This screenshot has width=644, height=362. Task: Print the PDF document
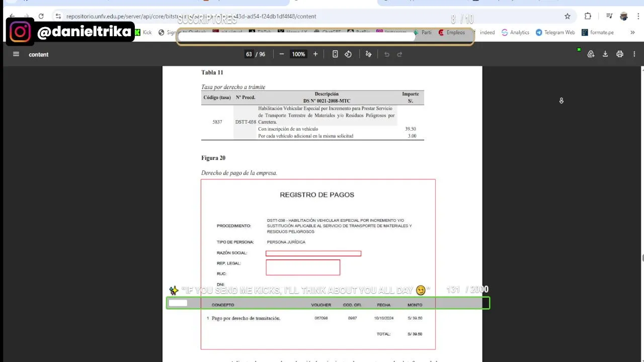[620, 54]
